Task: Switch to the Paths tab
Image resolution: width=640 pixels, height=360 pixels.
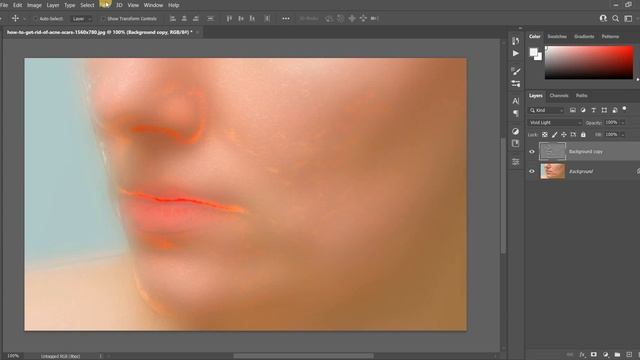Action: (x=582, y=96)
